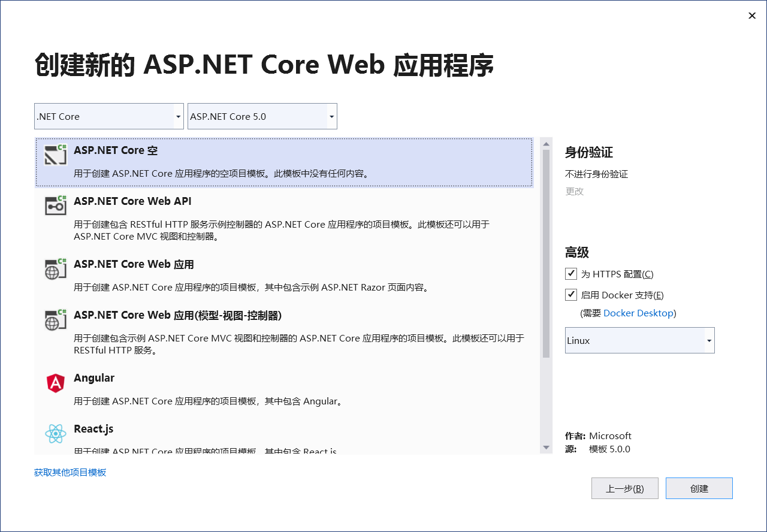Viewport: 767px width, 532px height.
Task: Toggle the 启用 Docker 支持 checkbox
Action: 570,295
